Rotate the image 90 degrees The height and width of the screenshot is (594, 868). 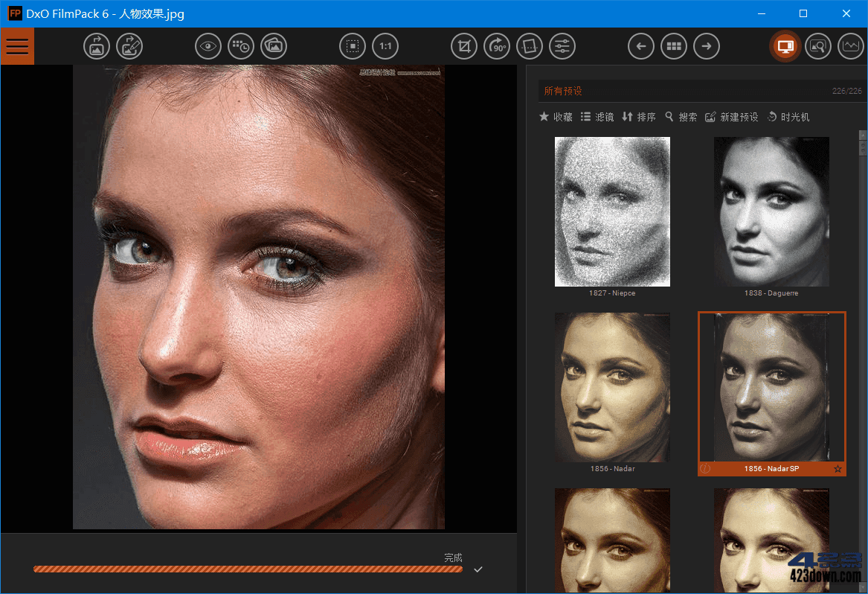point(497,46)
